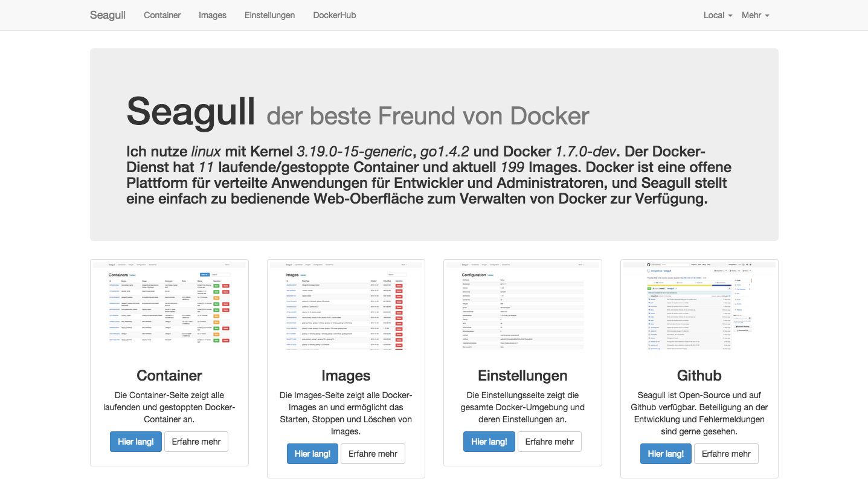This screenshot has height=499, width=868.
Task: Click the Seagull brand logo in navbar
Action: click(108, 15)
